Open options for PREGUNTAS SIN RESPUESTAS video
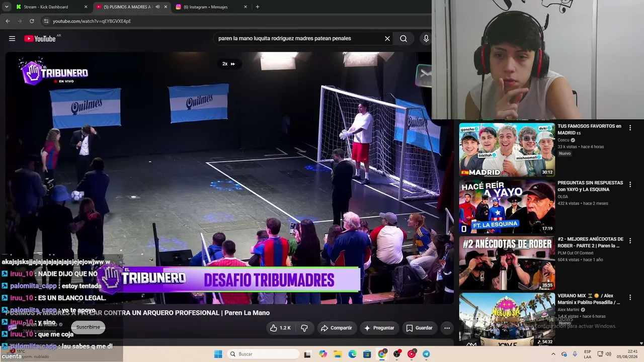The image size is (644, 362). (x=630, y=185)
